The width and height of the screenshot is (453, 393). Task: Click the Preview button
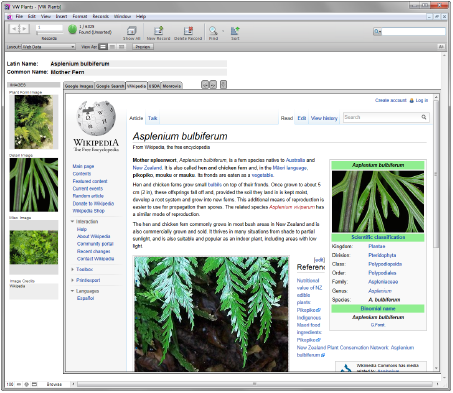[x=142, y=47]
